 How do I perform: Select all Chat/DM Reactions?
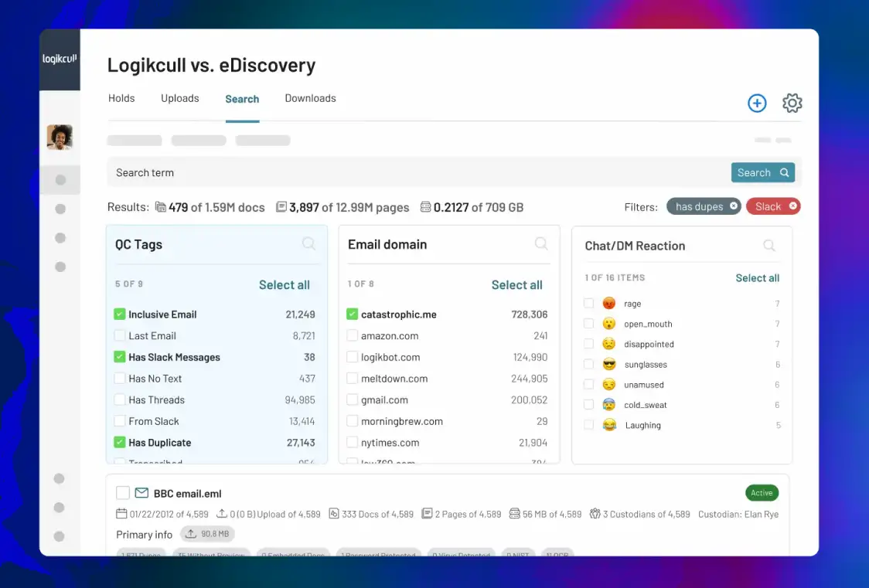[757, 278]
